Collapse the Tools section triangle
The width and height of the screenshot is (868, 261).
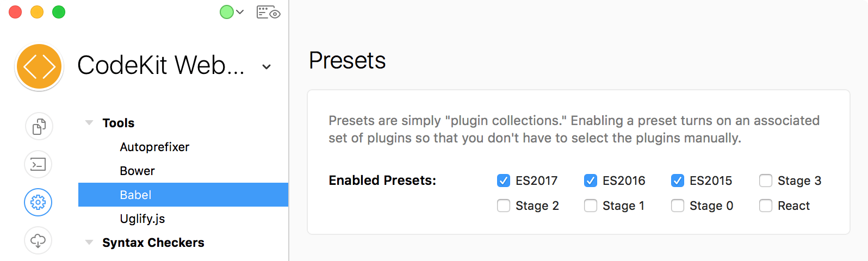[89, 123]
